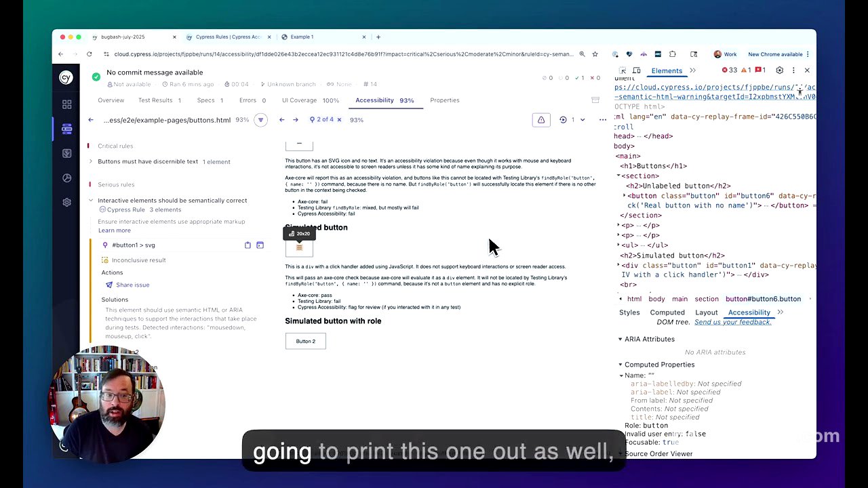Clear the 2 of 4 element selection
The width and height of the screenshot is (868, 488).
click(339, 120)
